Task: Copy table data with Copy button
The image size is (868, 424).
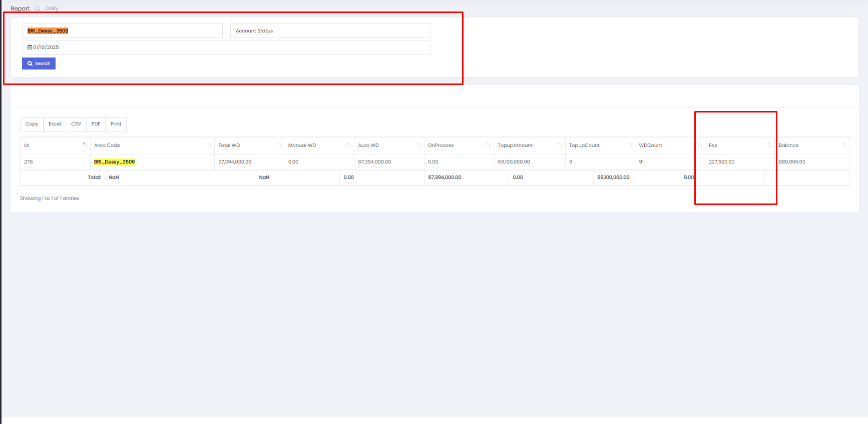Action: click(x=32, y=124)
